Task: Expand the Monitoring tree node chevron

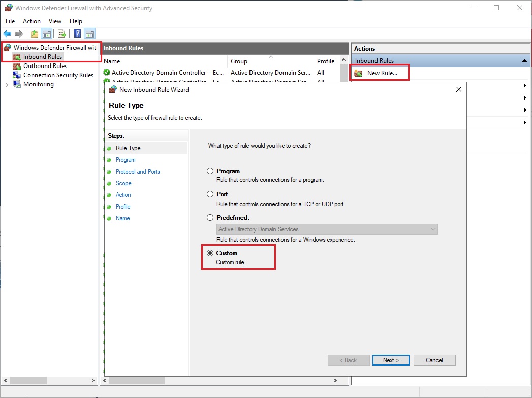Action: 7,85
